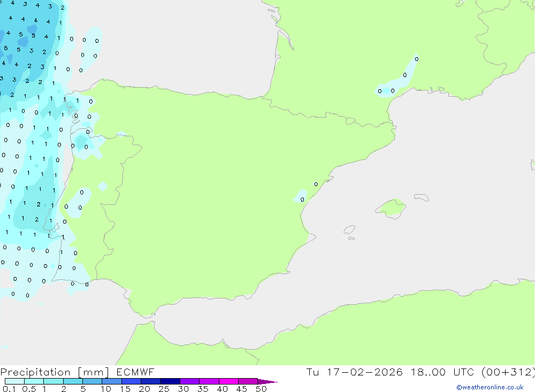Click the 'Tu' weekday abbreviation
Image resolution: width=535 pixels, height=392 pixels.
312,372
